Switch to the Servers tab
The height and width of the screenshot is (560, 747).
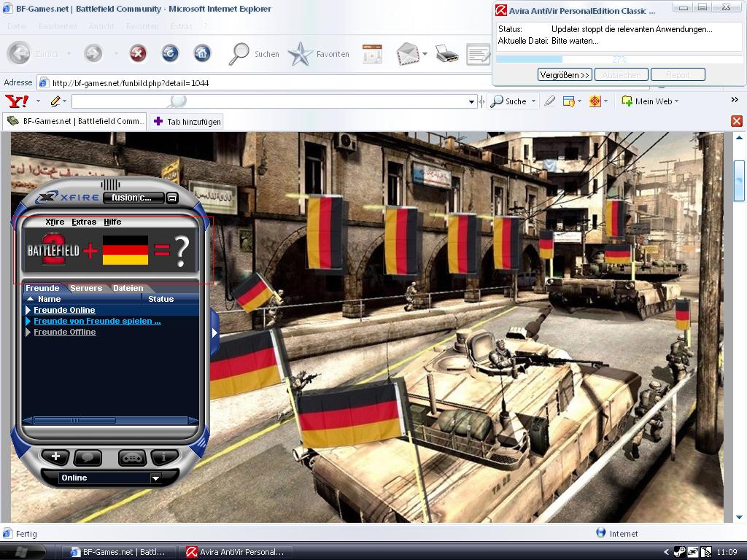(86, 288)
